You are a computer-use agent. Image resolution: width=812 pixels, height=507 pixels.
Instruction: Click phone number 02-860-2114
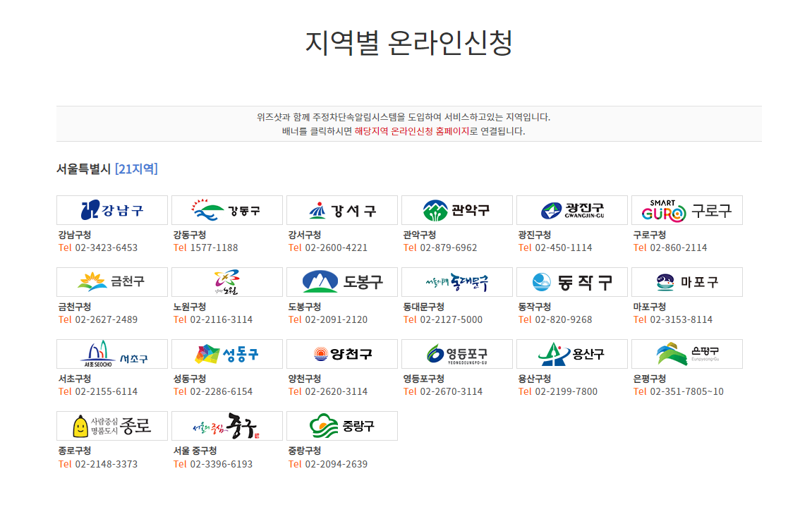click(x=679, y=248)
